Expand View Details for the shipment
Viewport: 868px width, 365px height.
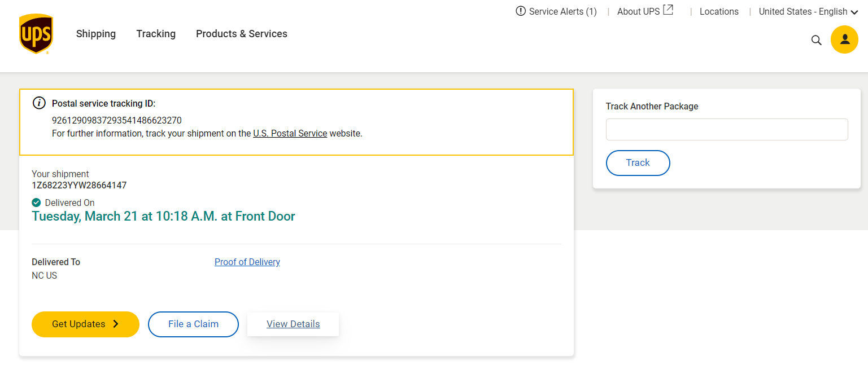293,324
